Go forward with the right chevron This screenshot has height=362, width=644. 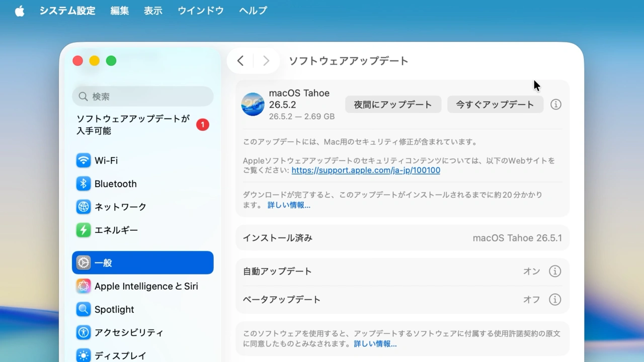click(x=266, y=61)
